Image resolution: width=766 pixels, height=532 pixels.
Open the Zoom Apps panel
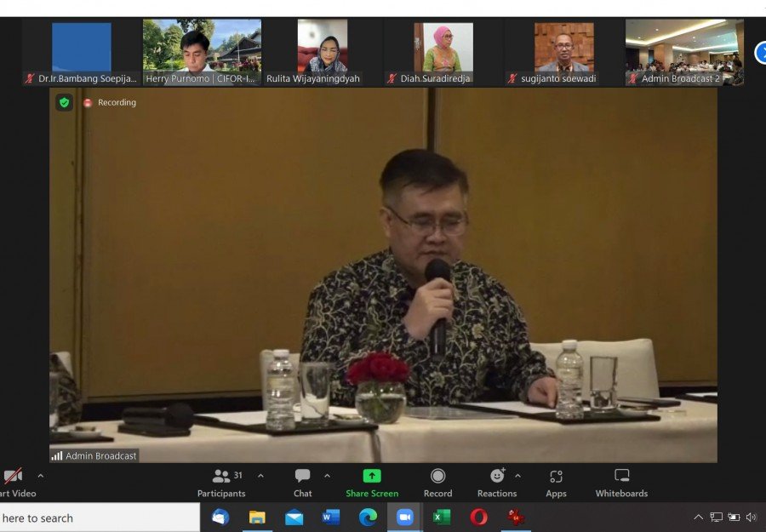[556, 483]
